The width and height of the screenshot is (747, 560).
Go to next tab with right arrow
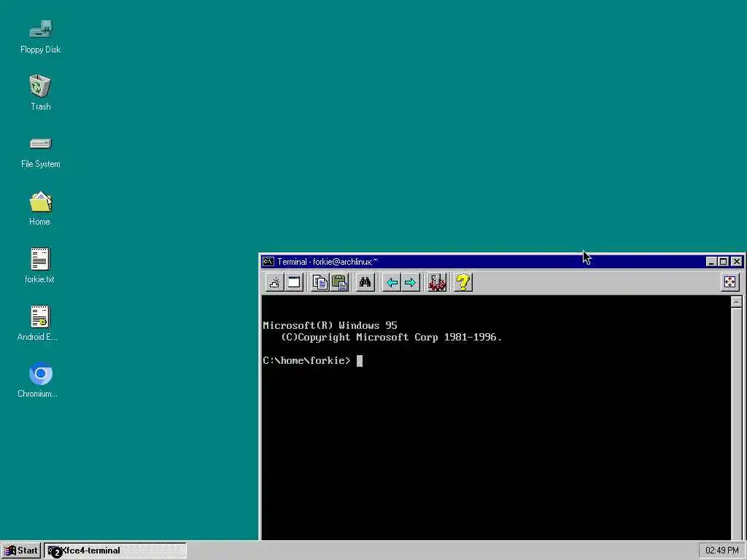click(410, 282)
